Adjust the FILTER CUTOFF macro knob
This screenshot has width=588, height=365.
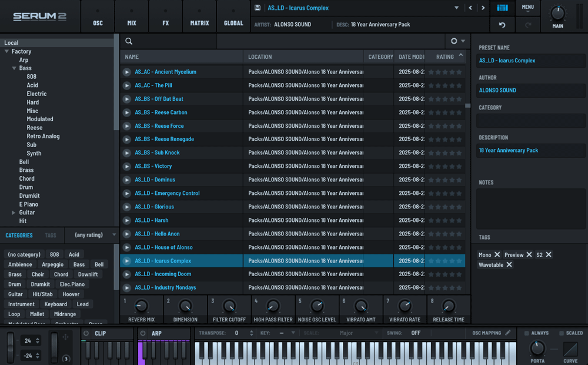[229, 306]
